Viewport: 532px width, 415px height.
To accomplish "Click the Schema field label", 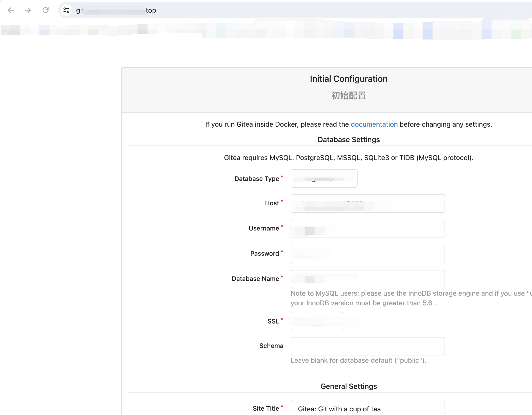I will point(271,346).
